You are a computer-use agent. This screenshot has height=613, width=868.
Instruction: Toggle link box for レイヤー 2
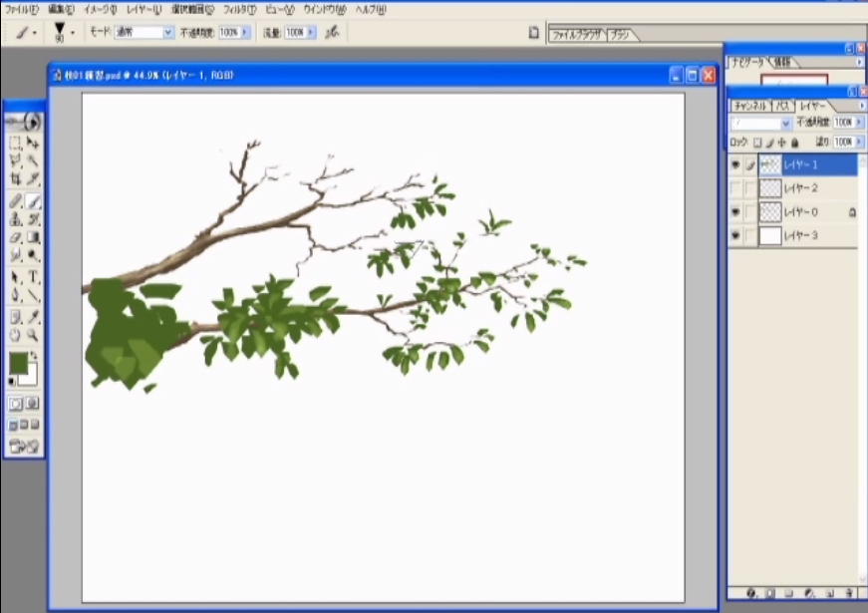point(750,188)
